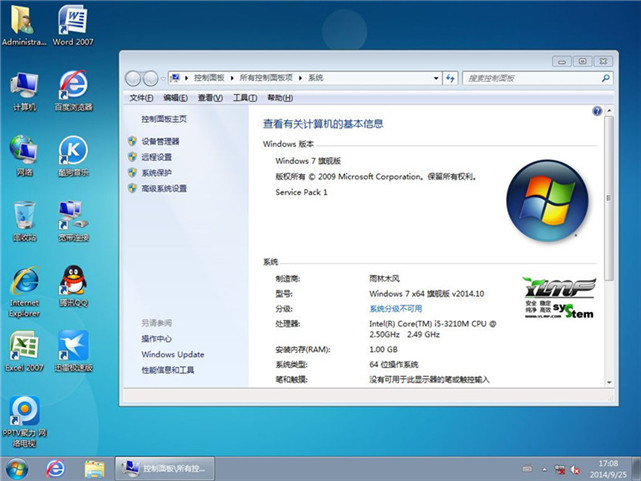Click the scrollbar down arrow
641x481 pixels.
click(609, 382)
